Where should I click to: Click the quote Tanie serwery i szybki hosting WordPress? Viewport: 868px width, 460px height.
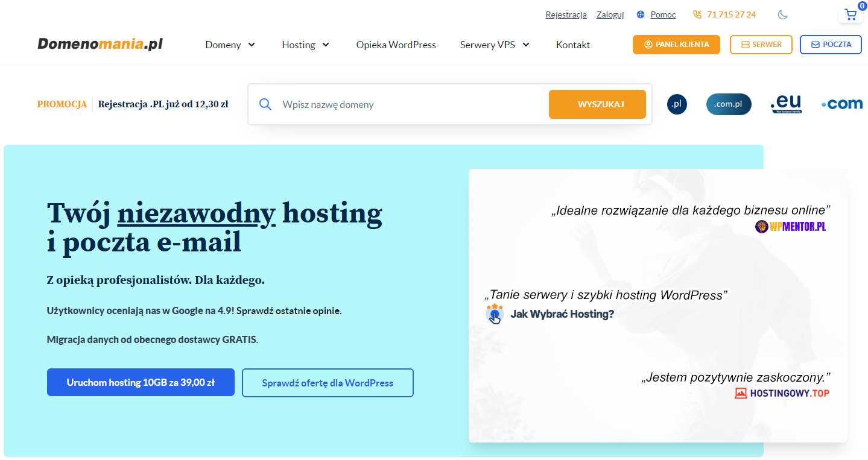pos(606,295)
